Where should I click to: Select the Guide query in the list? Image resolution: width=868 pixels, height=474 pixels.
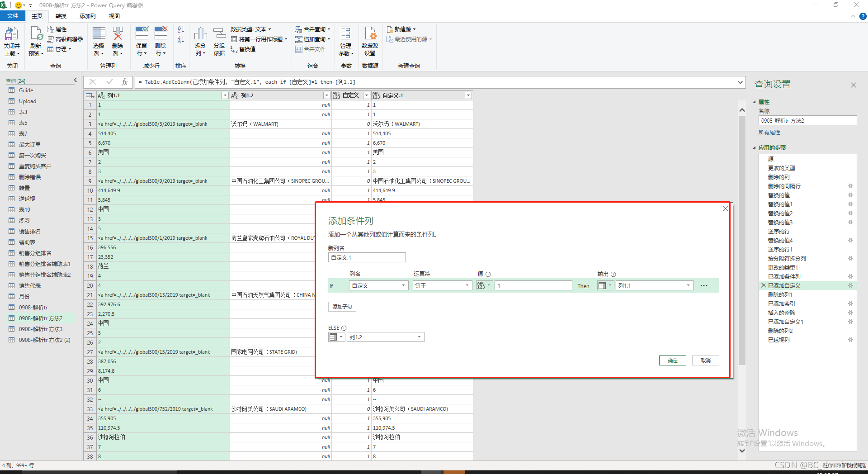click(26, 90)
